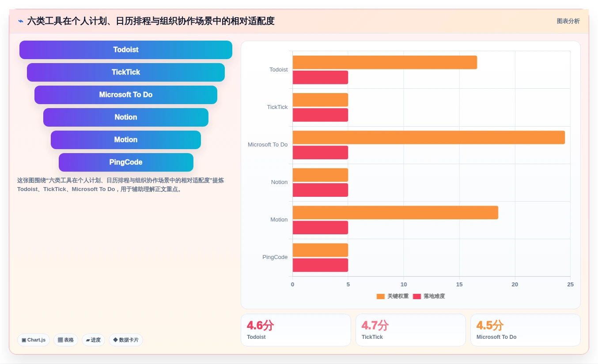This screenshot has height=364, width=598.
Task: Click Todoist orange 关键权重 bar in chart
Action: 385,63
